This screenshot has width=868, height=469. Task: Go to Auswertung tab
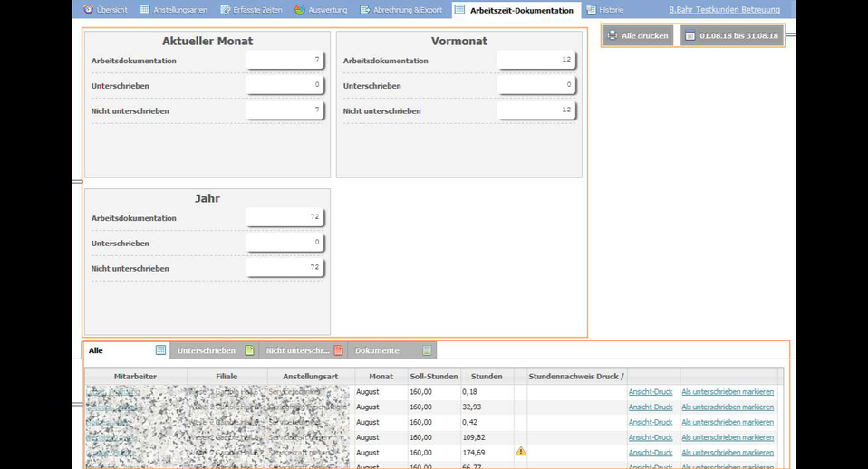[x=321, y=9]
